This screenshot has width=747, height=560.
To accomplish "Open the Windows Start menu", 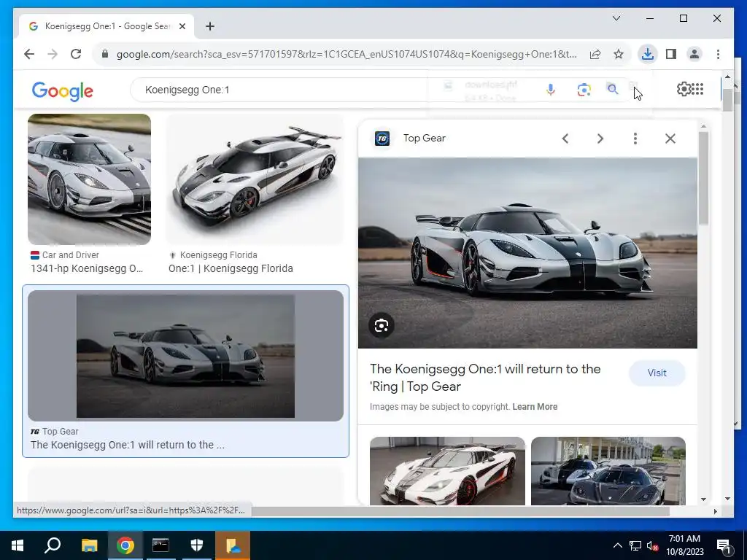I will 18,545.
